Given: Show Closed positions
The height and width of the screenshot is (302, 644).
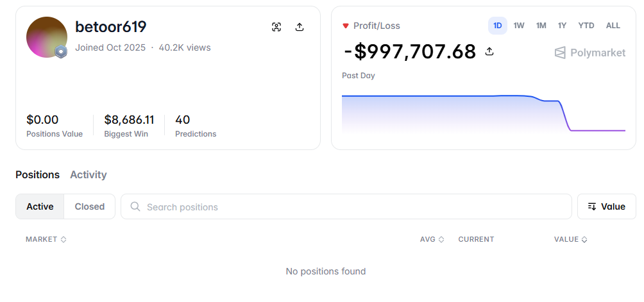Looking at the screenshot, I should (x=90, y=206).
